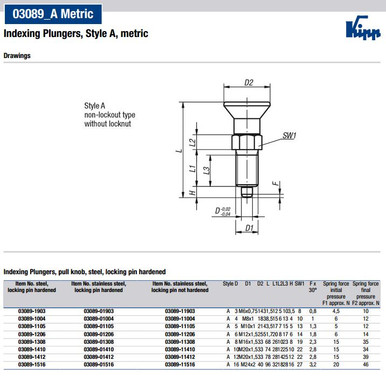Click the 3,2 value in the 03089-1516 row
This screenshot has width=386, height=377.
coord(313,365)
